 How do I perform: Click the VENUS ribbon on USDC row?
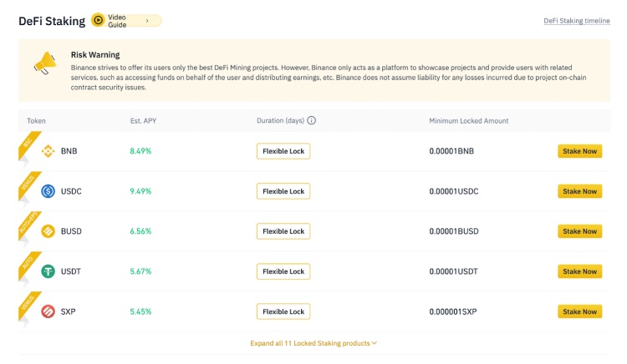coord(28,185)
